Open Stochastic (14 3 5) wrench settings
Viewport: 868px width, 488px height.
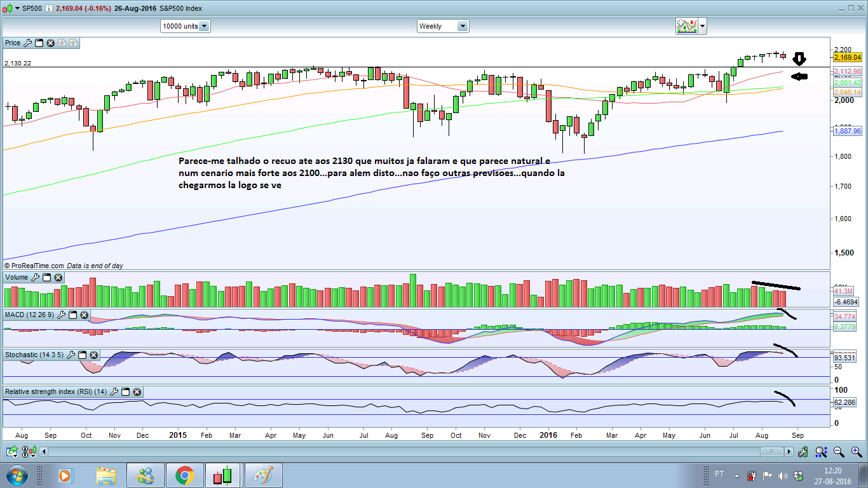(x=71, y=355)
